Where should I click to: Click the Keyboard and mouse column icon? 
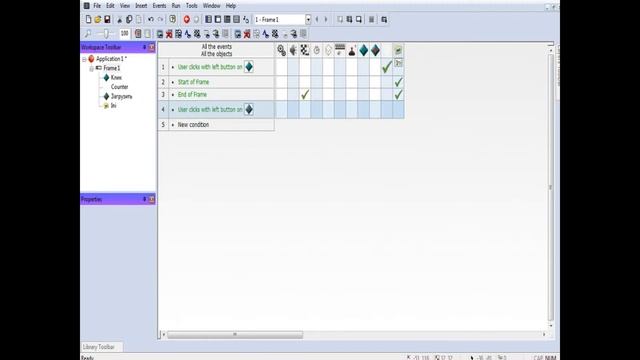340,50
